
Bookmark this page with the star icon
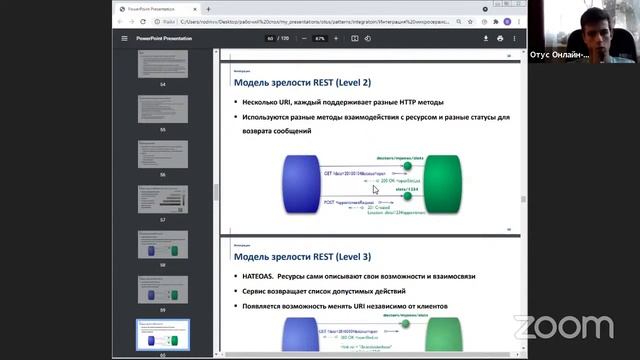(x=470, y=22)
